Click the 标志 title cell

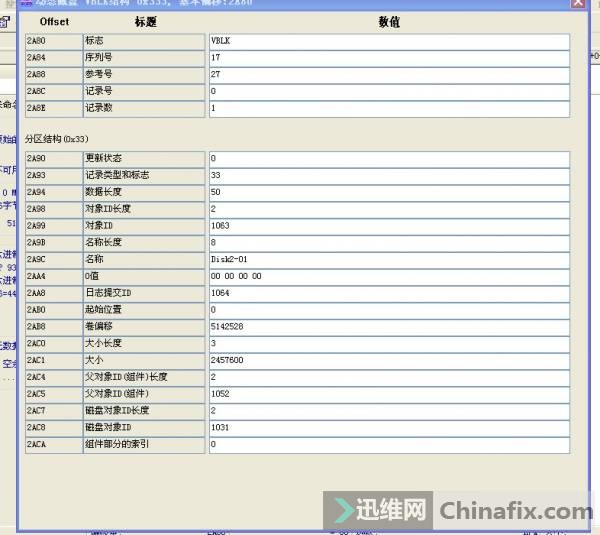(x=144, y=41)
